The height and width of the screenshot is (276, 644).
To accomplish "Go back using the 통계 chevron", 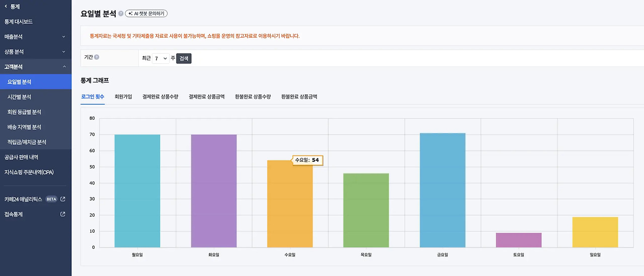I will 6,6.
